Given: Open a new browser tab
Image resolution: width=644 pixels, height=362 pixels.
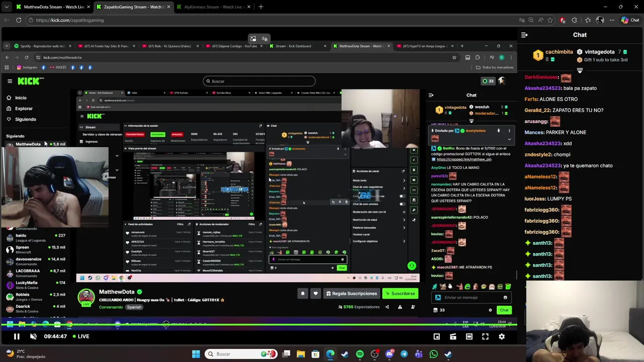Looking at the screenshot, I should 261,7.
